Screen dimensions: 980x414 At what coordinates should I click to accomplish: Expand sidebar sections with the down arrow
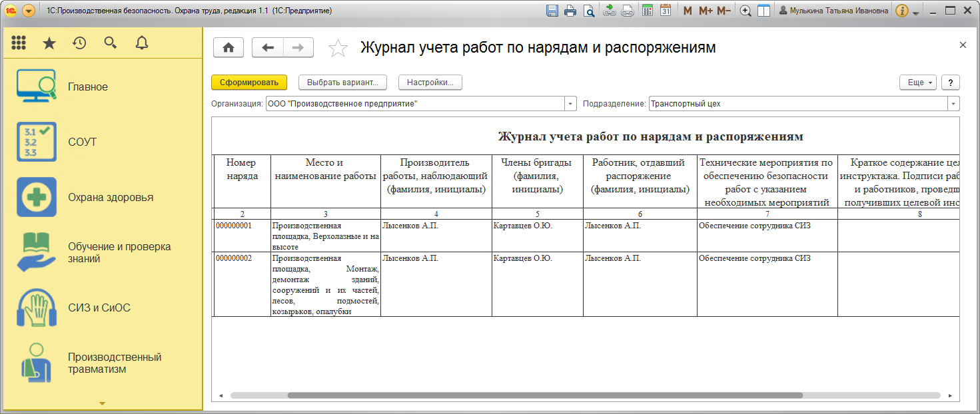[102, 403]
